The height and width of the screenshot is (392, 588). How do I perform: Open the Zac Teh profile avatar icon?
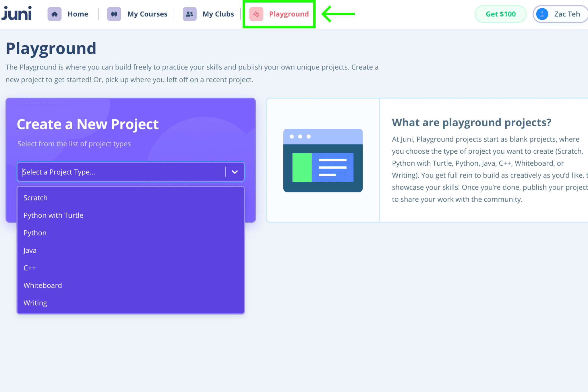click(x=542, y=14)
